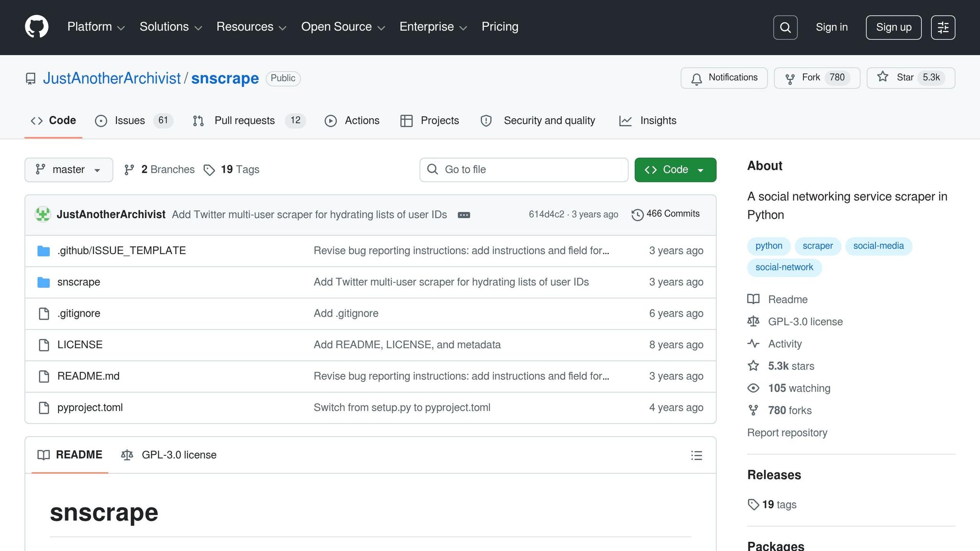Click the python topic tag
This screenshot has width=980, height=551.
(x=769, y=246)
